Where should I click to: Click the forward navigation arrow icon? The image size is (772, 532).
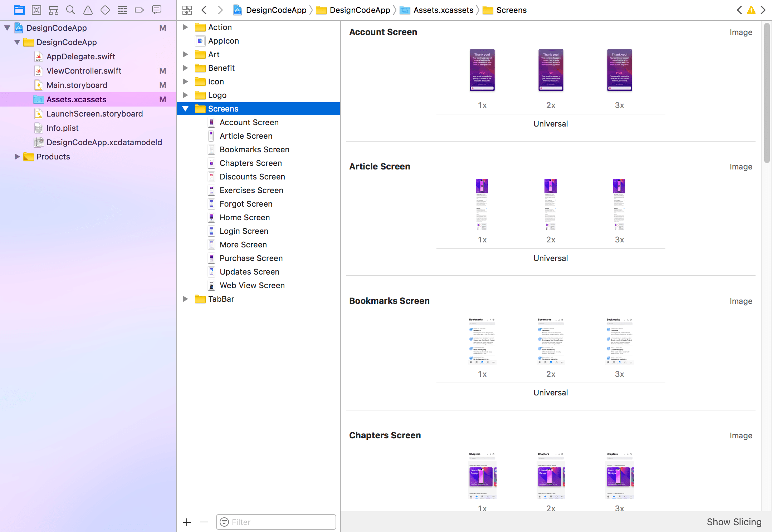220,10
